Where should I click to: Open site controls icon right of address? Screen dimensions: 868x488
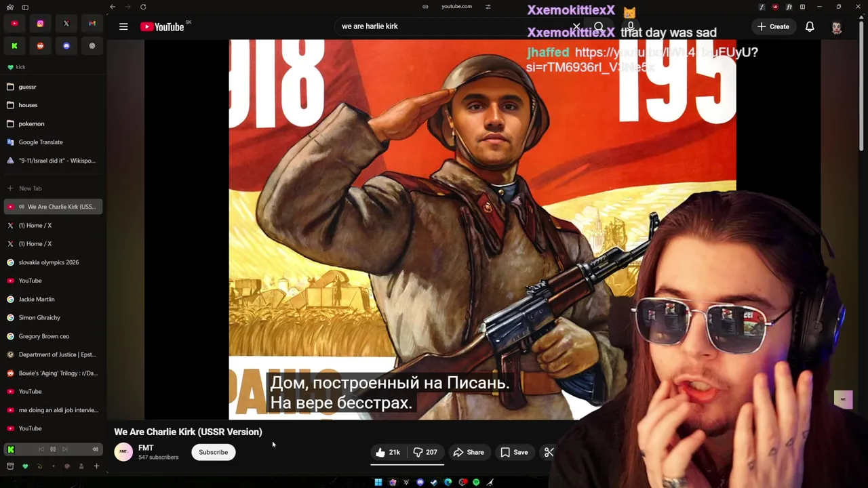pos(488,7)
